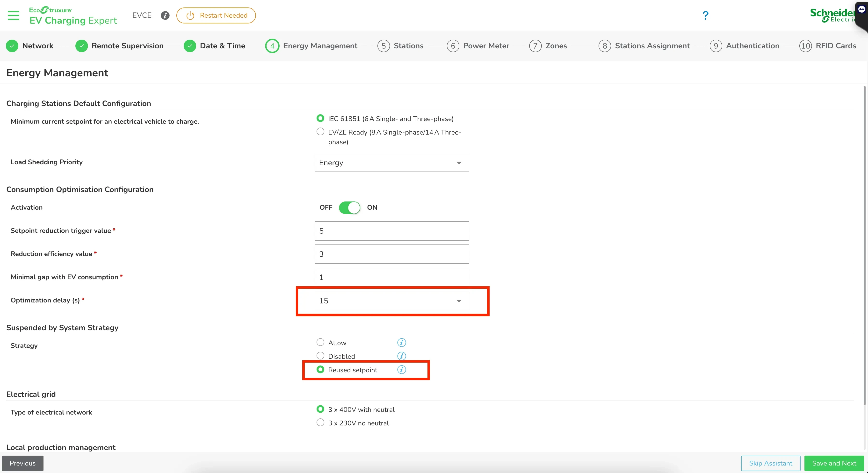868x473 pixels.
Task: Click the Network step checkmark icon
Action: 12,46
